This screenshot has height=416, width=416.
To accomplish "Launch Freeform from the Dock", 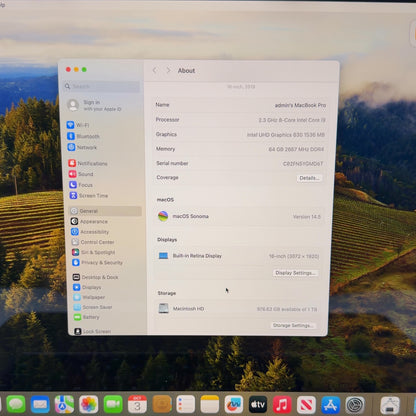I will click(x=234, y=404).
